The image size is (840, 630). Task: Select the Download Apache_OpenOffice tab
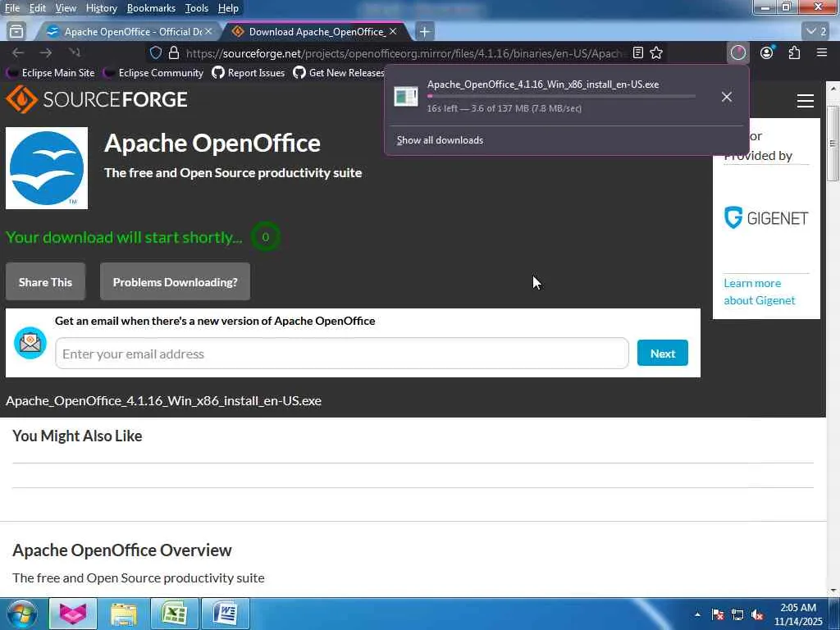coord(316,32)
